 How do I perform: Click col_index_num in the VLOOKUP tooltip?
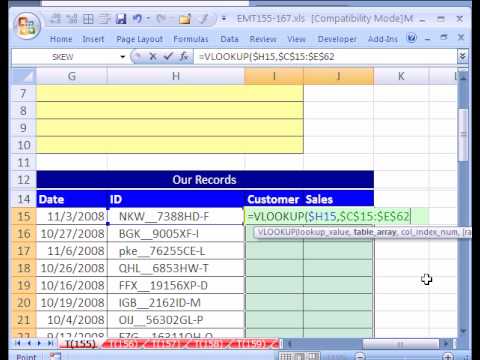pyautogui.click(x=429, y=232)
